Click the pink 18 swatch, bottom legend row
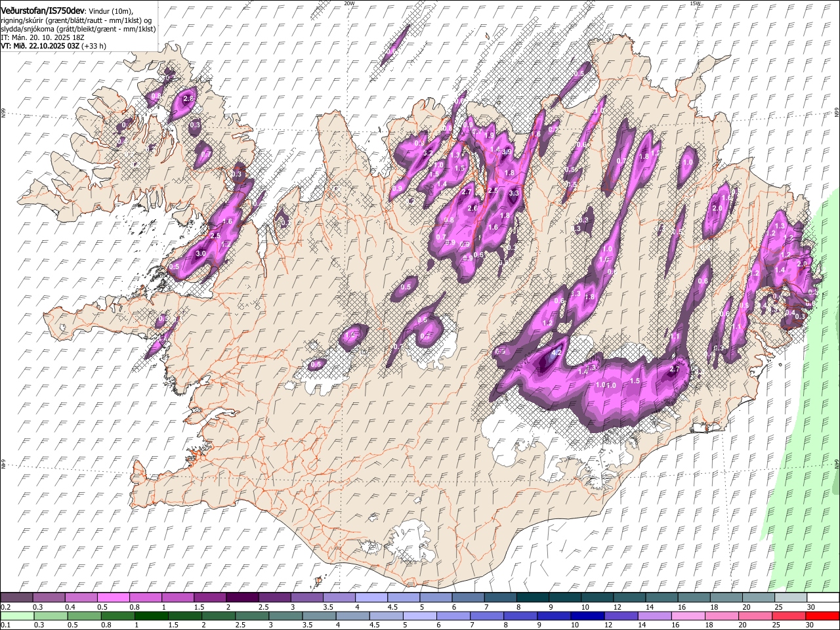This screenshot has width=840, height=630. (721, 616)
